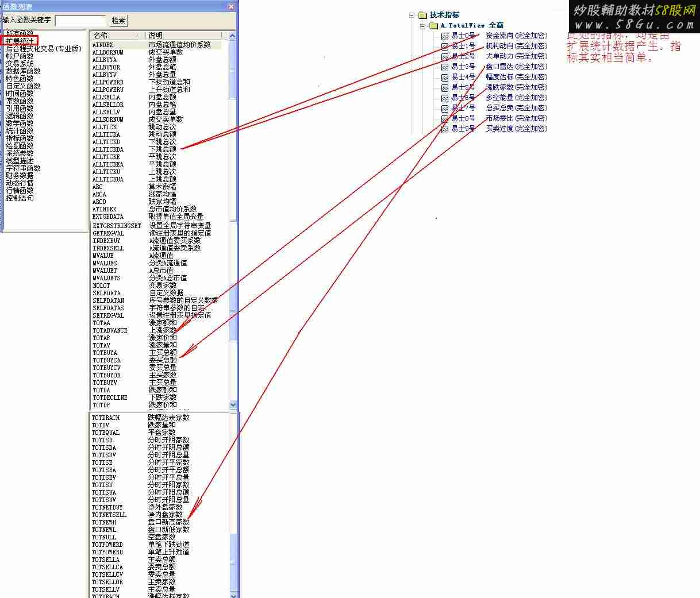Image resolution: width=700 pixels, height=598 pixels.
Task: Click the chart icon beside 易士8号
Action: point(444,118)
